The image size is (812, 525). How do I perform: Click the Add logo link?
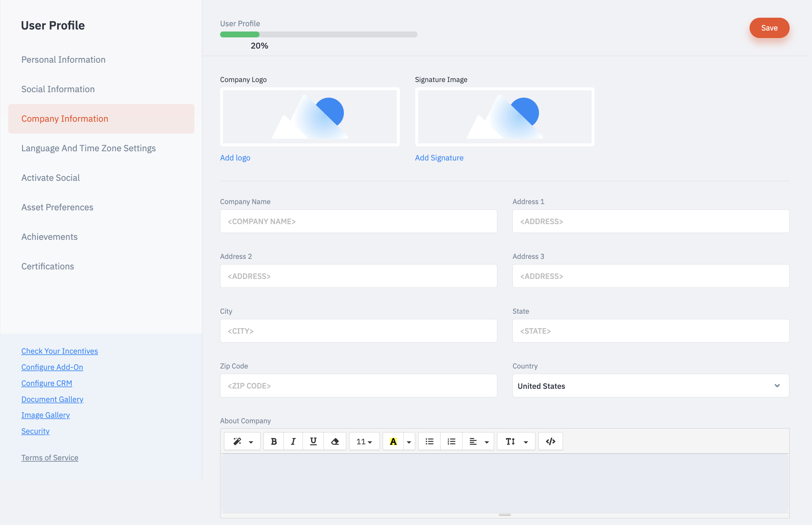(x=235, y=158)
